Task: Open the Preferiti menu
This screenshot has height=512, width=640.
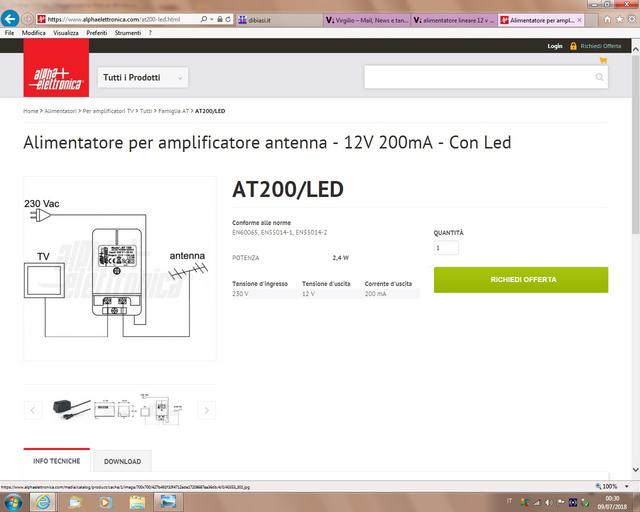Action: click(x=97, y=33)
